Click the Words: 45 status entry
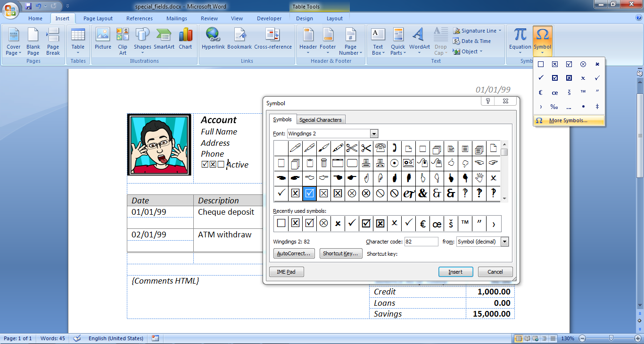This screenshot has height=344, width=644. tap(53, 338)
